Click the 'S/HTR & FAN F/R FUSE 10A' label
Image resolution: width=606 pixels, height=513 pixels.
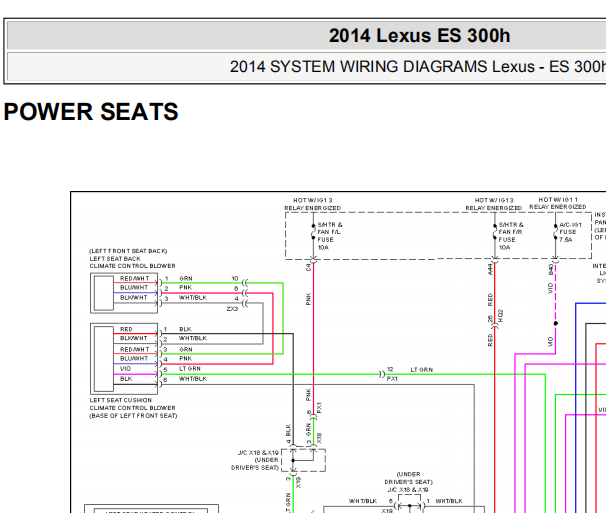(x=511, y=236)
